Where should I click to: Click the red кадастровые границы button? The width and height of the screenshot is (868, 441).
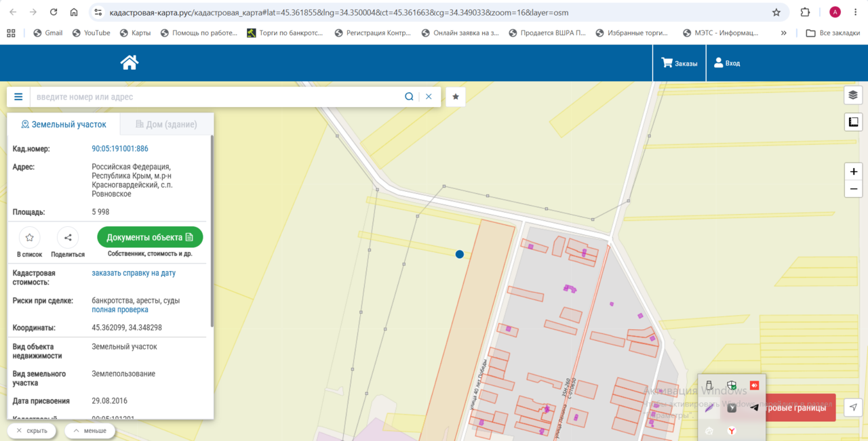coord(800,408)
